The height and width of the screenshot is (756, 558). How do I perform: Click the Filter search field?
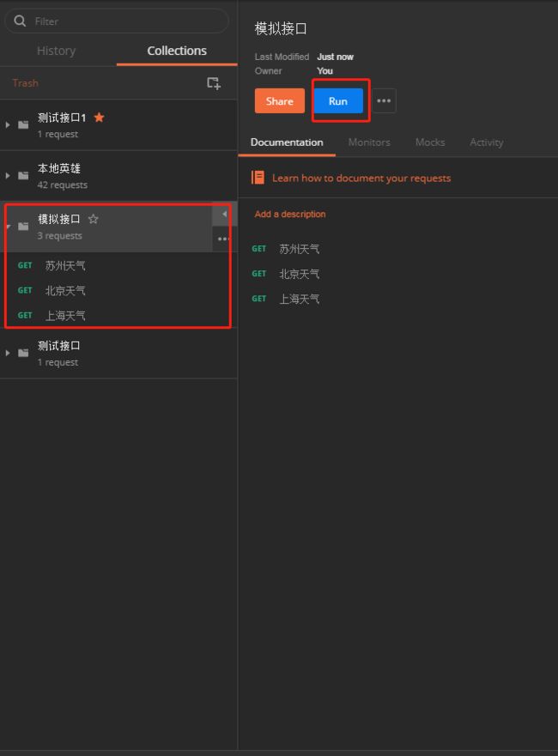tap(117, 21)
